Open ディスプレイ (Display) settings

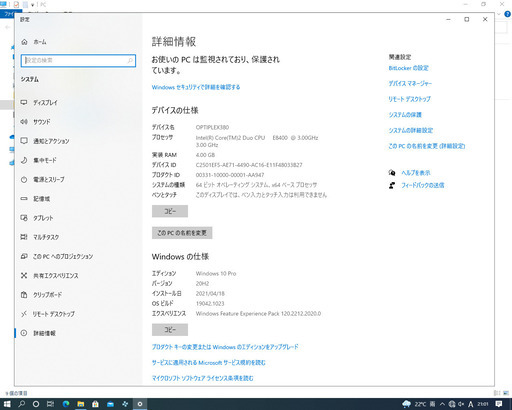coord(45,103)
